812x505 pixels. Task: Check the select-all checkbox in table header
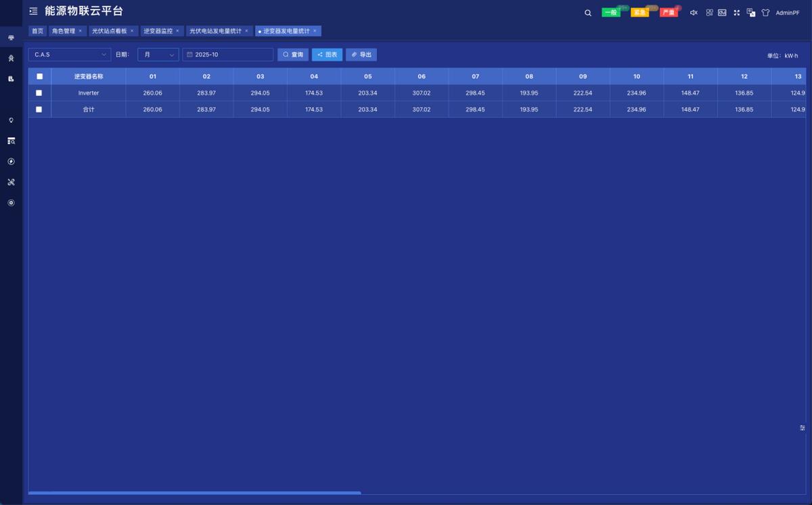pyautogui.click(x=39, y=76)
